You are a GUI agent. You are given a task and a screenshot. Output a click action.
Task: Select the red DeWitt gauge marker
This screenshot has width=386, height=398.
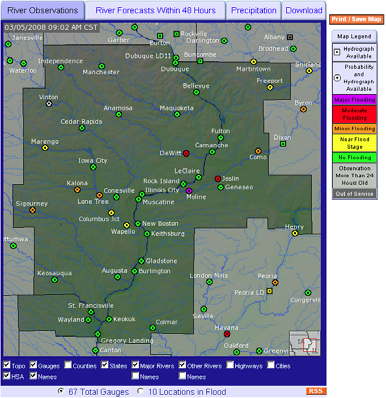(x=186, y=153)
